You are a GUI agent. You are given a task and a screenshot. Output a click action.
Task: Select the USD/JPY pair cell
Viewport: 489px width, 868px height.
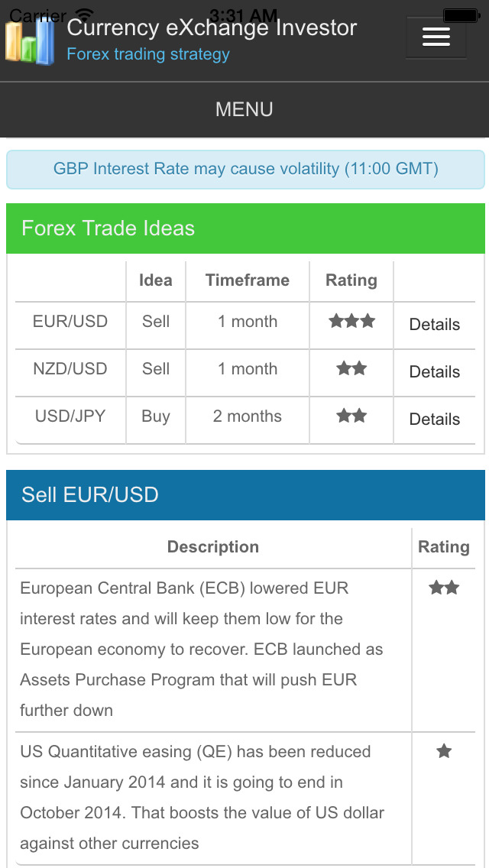tap(70, 416)
